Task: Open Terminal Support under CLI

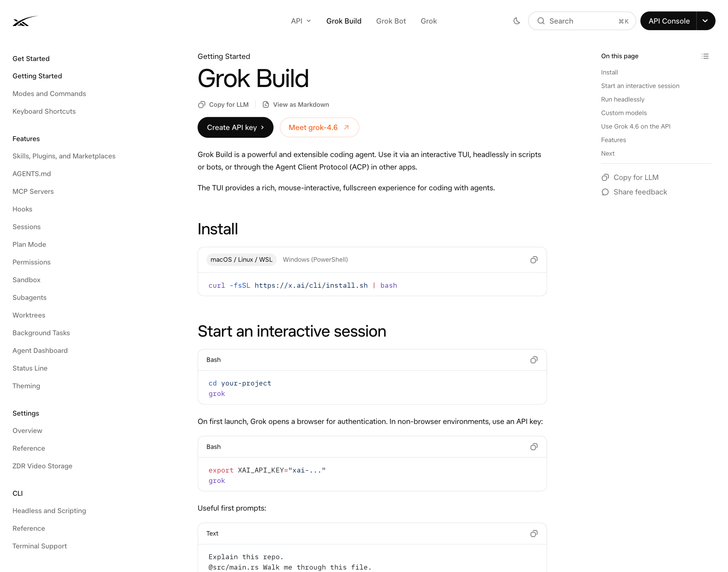Action: coord(40,546)
